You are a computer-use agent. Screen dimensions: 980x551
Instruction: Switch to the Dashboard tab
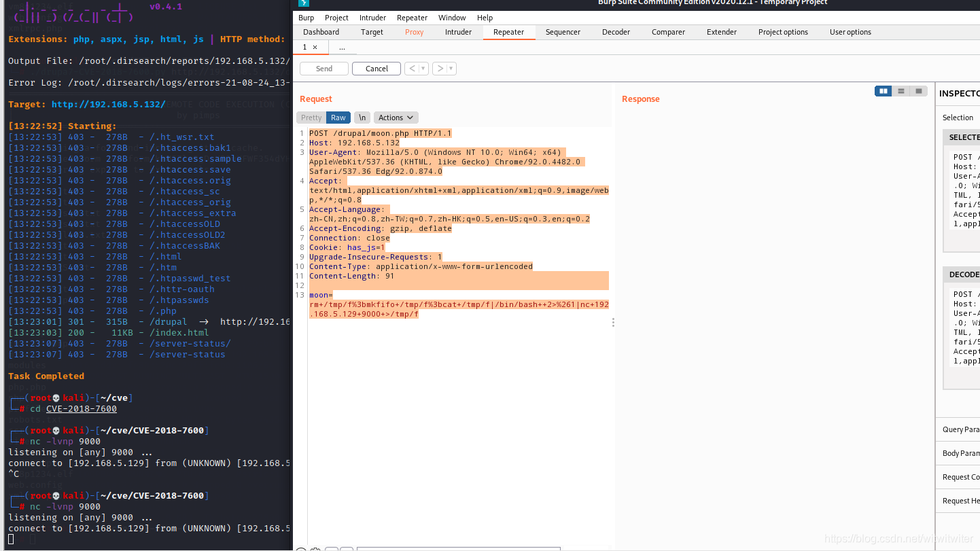tap(321, 32)
